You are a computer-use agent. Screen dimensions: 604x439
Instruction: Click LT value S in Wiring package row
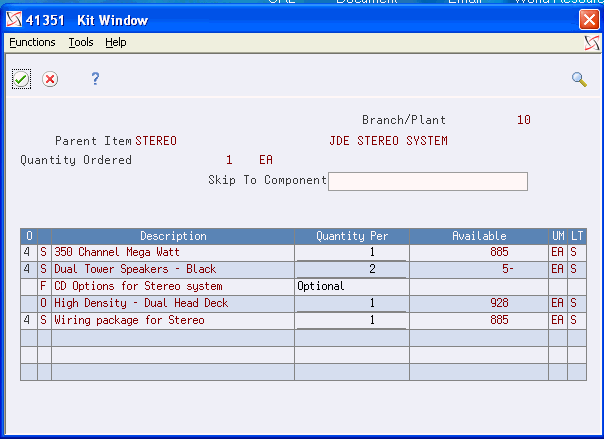pyautogui.click(x=574, y=320)
